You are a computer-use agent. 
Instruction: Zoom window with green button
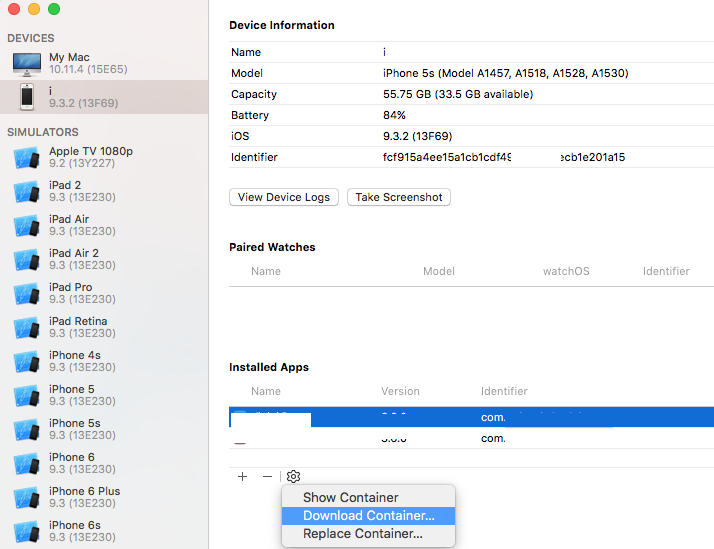54,9
